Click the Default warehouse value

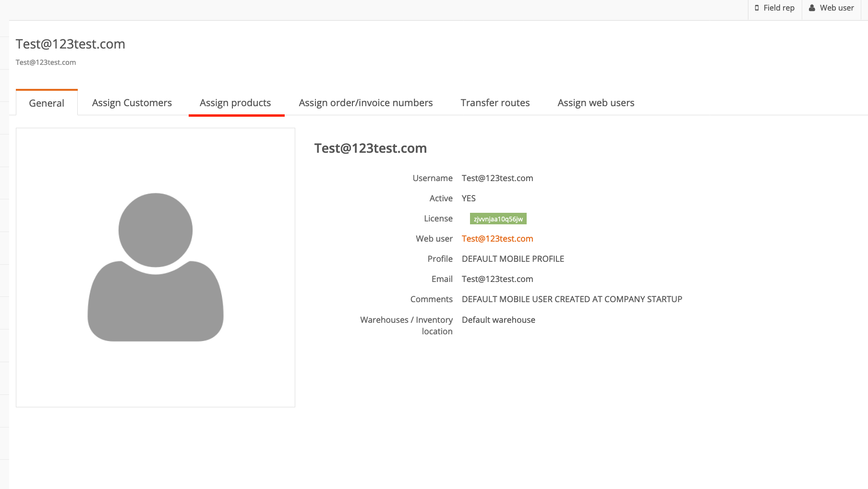click(498, 320)
